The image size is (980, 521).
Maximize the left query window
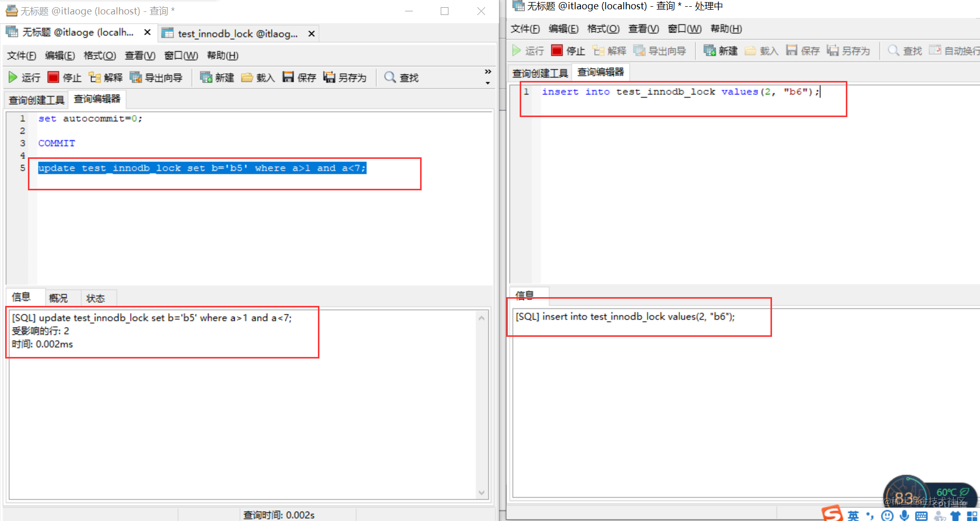(x=444, y=11)
